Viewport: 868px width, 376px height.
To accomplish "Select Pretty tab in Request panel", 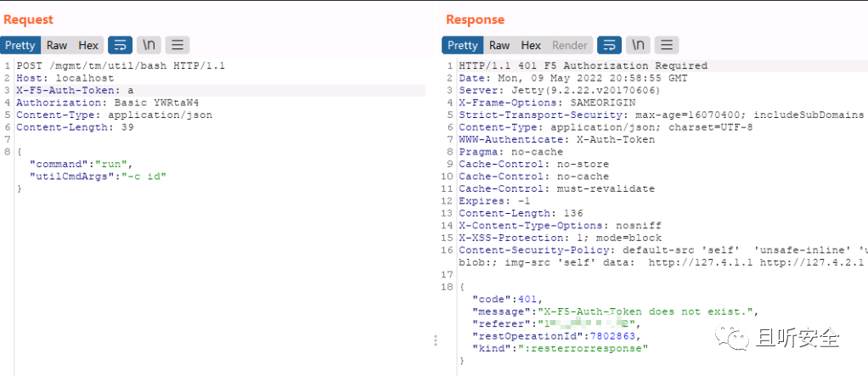I will 20,45.
